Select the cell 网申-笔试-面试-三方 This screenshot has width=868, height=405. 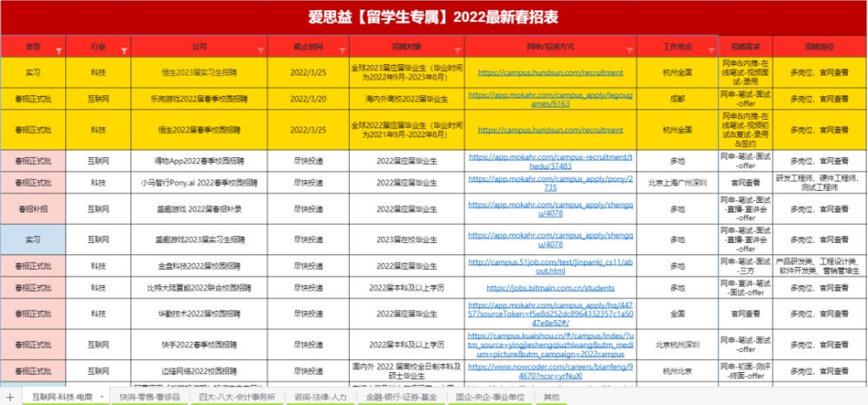pyautogui.click(x=746, y=266)
